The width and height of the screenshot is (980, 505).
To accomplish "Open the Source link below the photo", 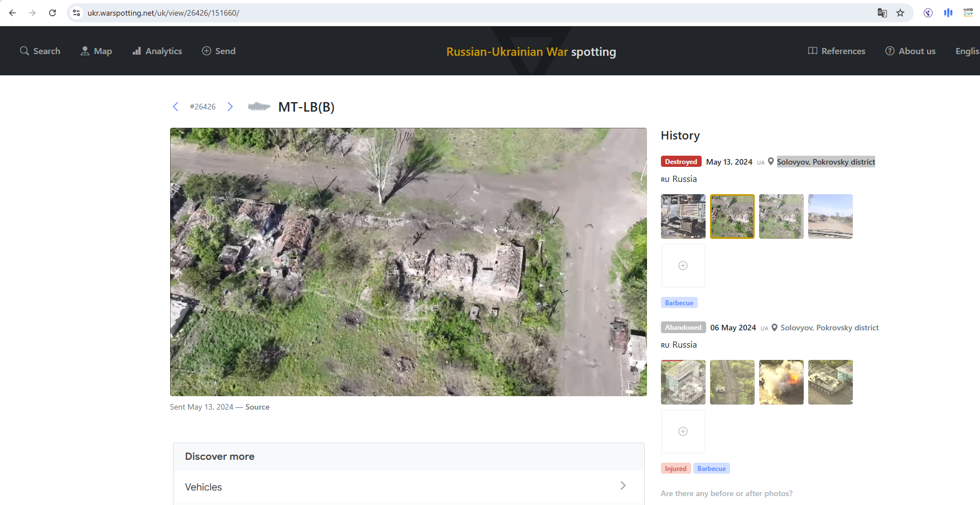I will (257, 407).
